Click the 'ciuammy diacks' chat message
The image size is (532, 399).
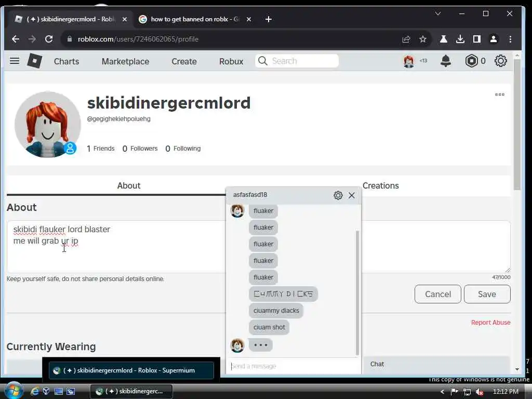point(276,311)
